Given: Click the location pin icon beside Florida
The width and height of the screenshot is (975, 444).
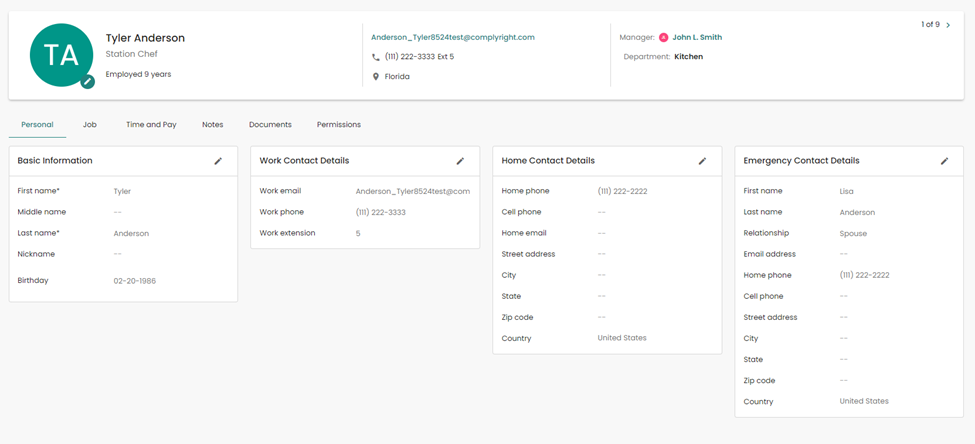Looking at the screenshot, I should pos(376,77).
